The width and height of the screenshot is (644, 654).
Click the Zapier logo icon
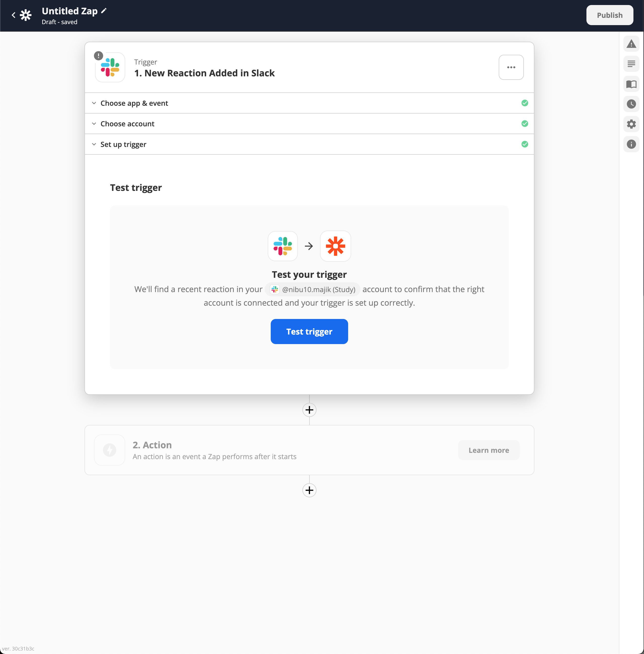click(x=26, y=15)
